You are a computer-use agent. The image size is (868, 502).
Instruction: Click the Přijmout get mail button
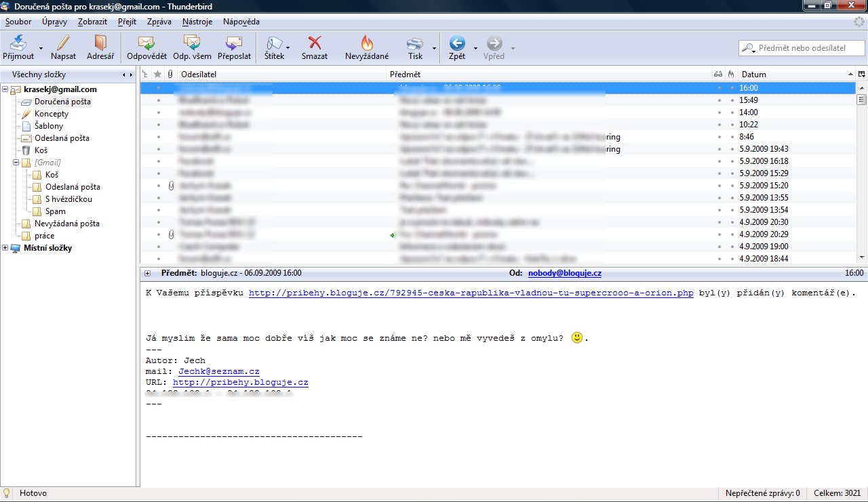pyautogui.click(x=18, y=47)
